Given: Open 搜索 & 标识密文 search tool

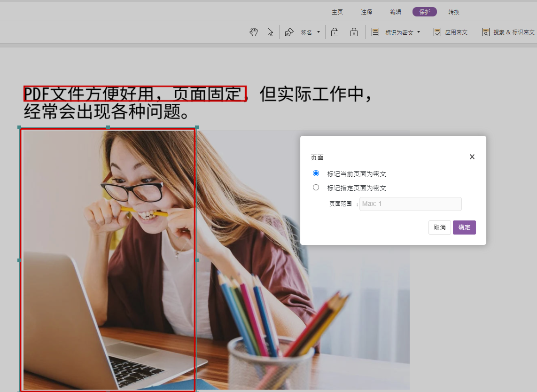Looking at the screenshot, I should coord(486,32).
